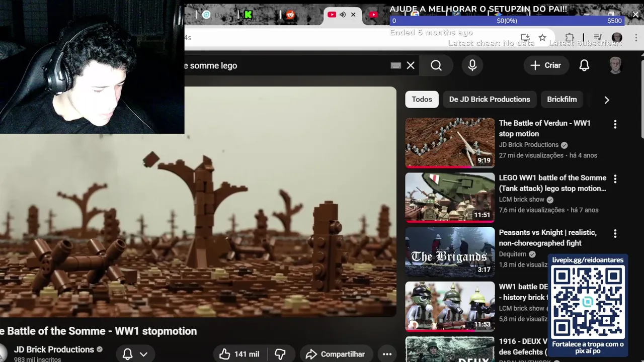Open the 1916 DEUX video thumbnail
This screenshot has height=362, width=644.
(x=450, y=349)
